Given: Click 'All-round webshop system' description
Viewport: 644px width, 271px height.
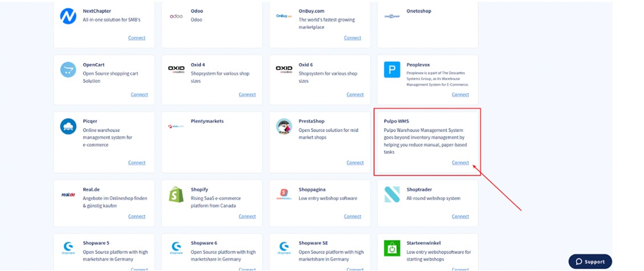Looking at the screenshot, I should tap(433, 199).
